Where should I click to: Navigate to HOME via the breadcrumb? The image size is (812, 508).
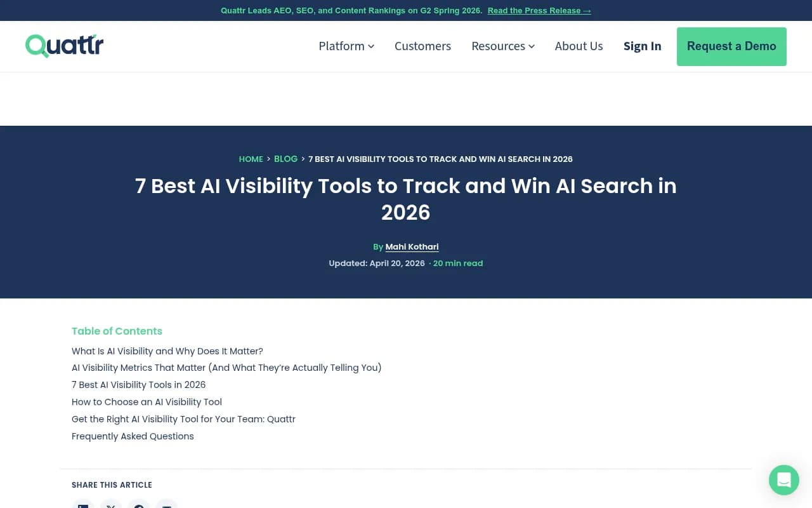pos(251,159)
